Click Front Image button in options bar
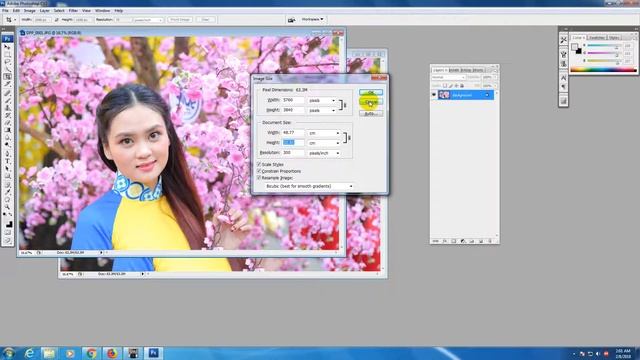This screenshot has height=360, width=640. tap(180, 20)
